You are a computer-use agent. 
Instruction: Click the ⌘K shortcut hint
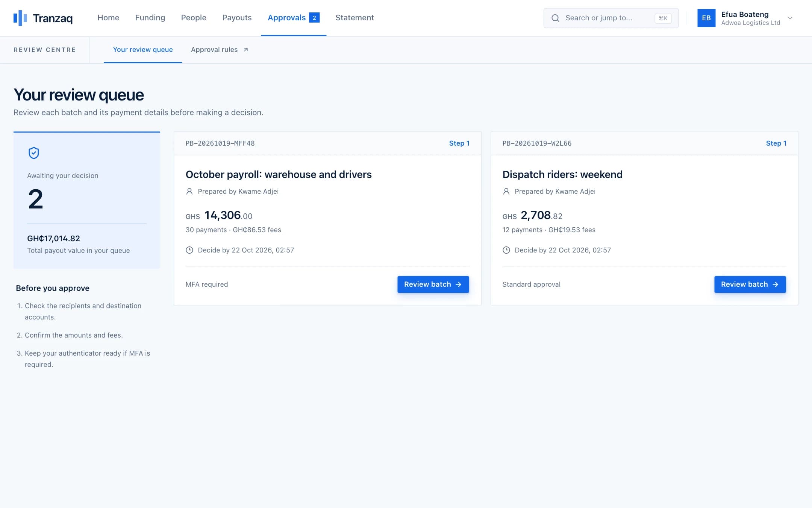pyautogui.click(x=663, y=18)
